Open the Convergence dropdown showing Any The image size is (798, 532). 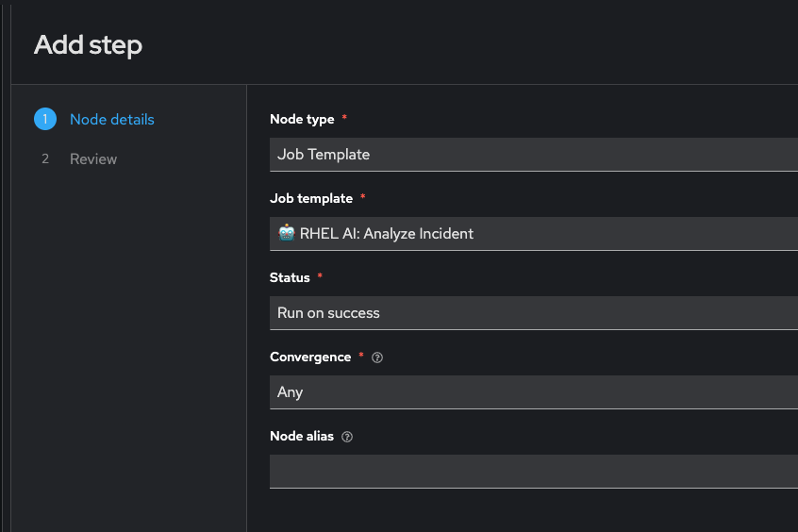tap(533, 392)
